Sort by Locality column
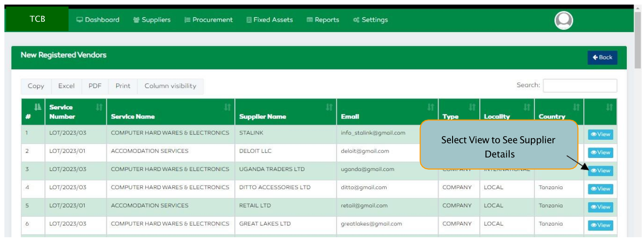644x238 pixels. (x=507, y=112)
